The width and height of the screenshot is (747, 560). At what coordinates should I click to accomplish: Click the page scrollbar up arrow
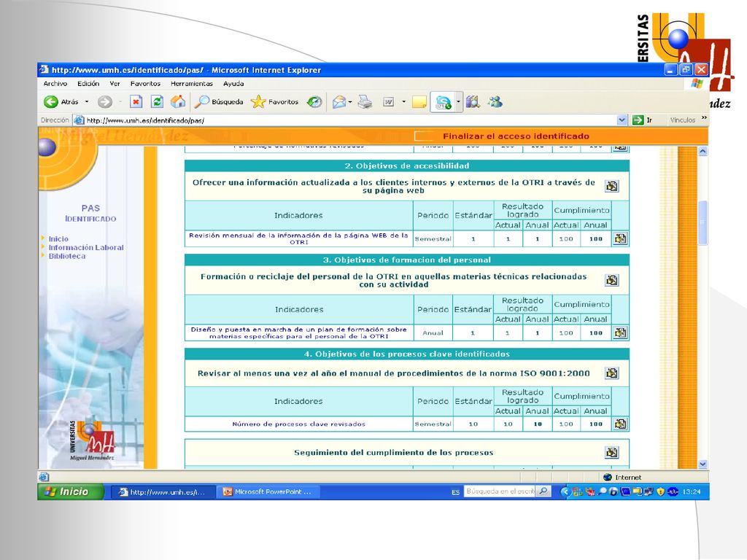click(x=703, y=152)
